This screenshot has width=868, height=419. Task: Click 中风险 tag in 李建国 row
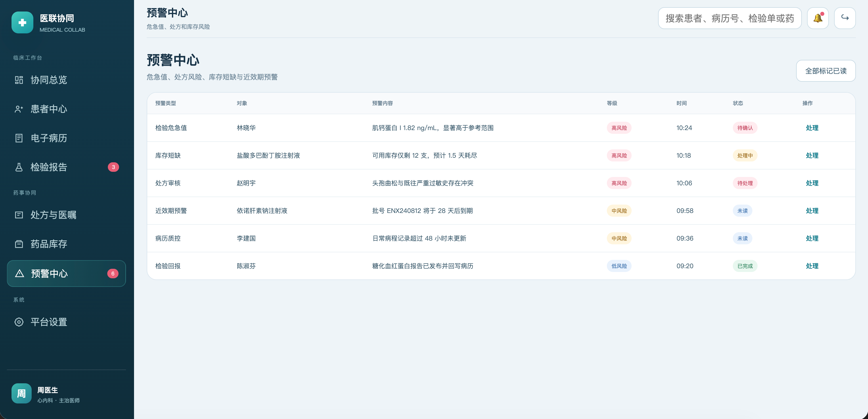pyautogui.click(x=619, y=238)
